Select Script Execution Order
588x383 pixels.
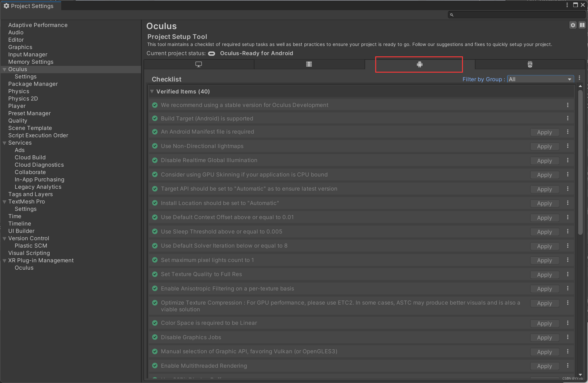coord(38,135)
